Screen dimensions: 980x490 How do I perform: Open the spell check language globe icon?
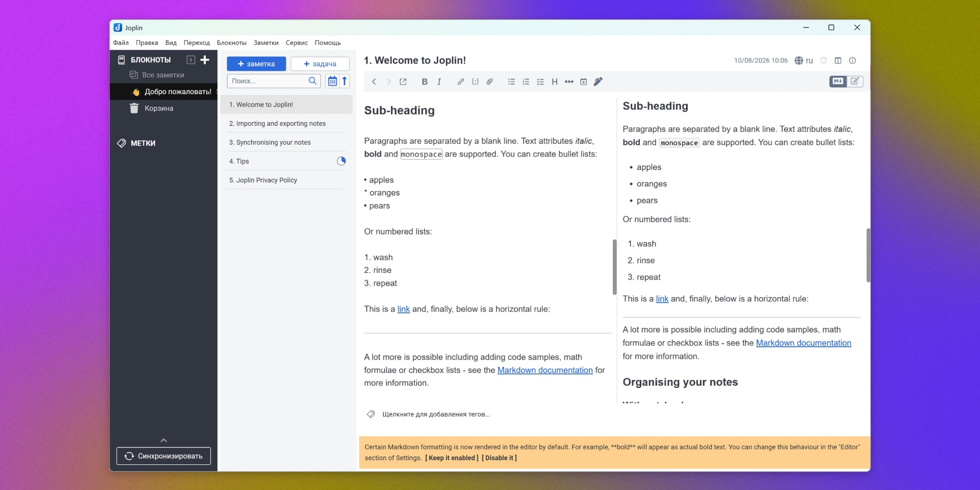tap(799, 60)
